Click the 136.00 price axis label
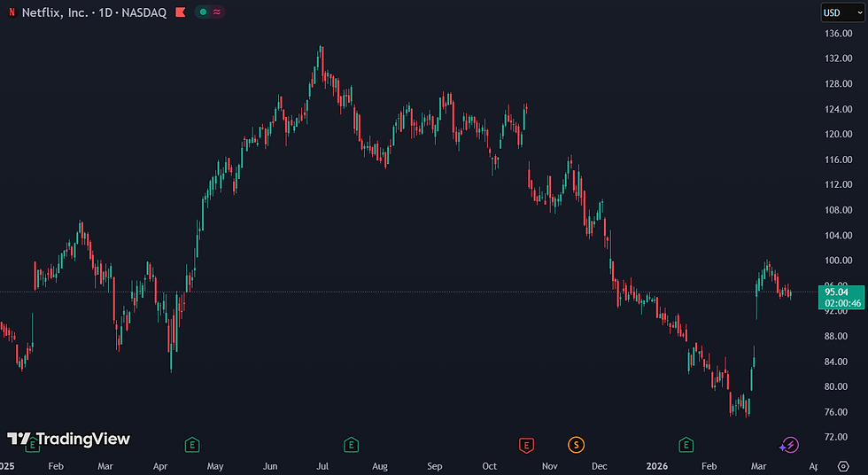Screen dimensions: 868x475 (838, 33)
